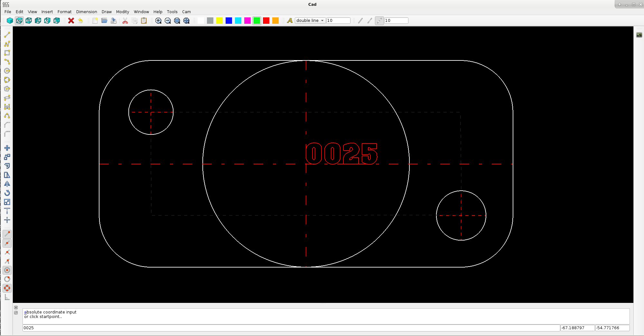The image size is (644, 336).
Task: Open the Tools menu
Action: coord(172,12)
